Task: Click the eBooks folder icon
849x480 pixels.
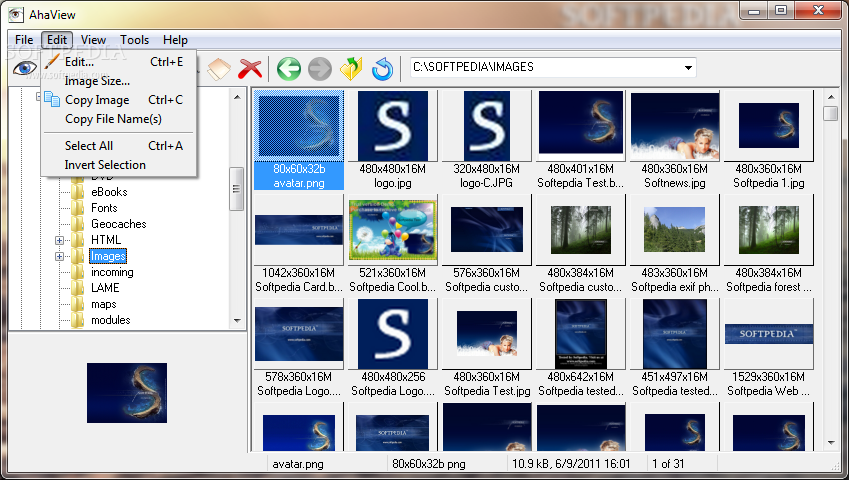Action: 77,192
